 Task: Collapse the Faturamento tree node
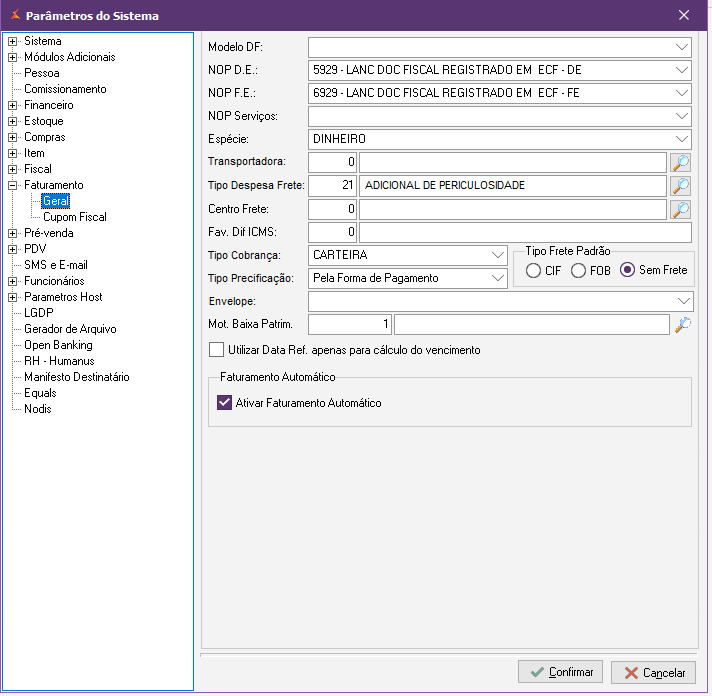(12, 185)
